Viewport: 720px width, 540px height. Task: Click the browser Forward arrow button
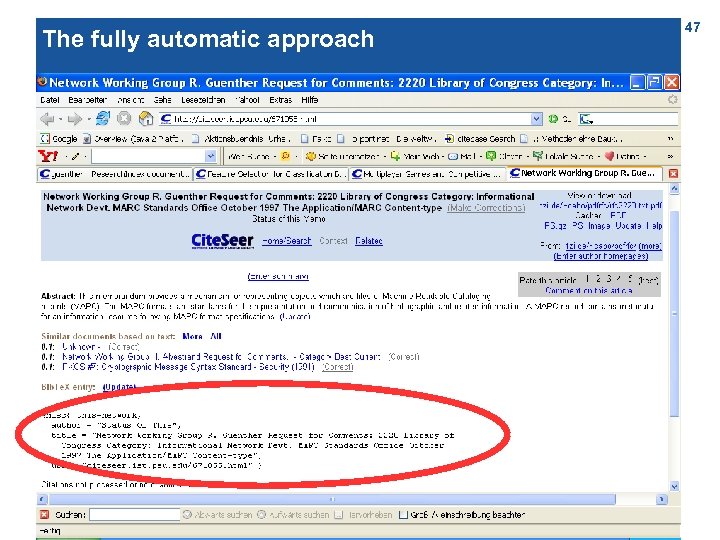coord(73,119)
